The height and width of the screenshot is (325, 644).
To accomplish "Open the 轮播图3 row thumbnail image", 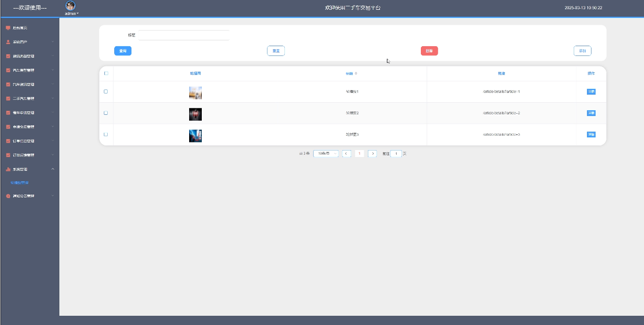I will pyautogui.click(x=195, y=136).
